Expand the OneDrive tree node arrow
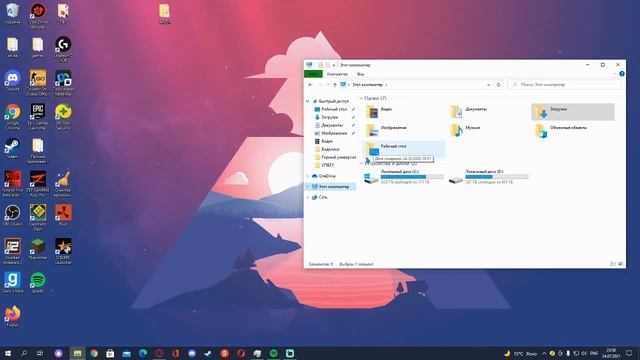This screenshot has width=640, height=360. [308, 176]
